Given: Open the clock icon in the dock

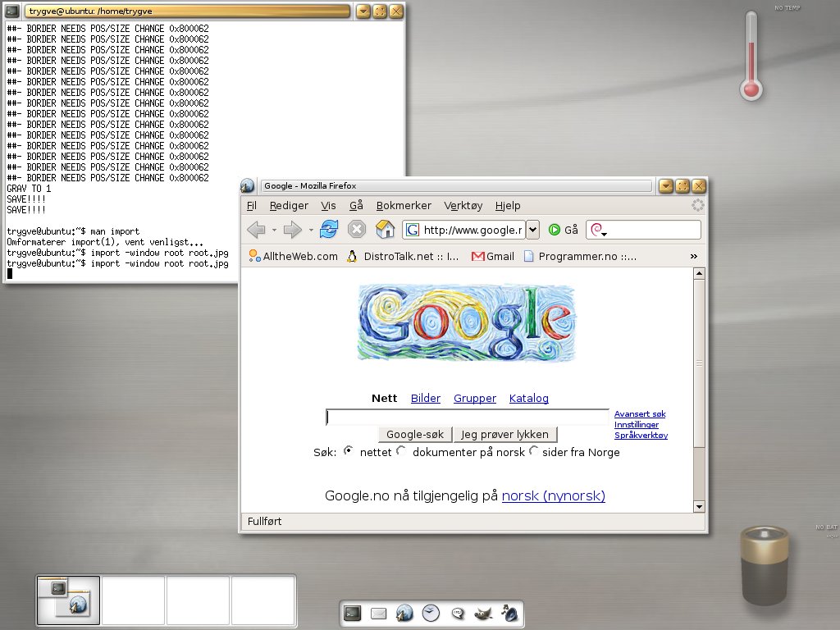Looking at the screenshot, I should point(431,613).
